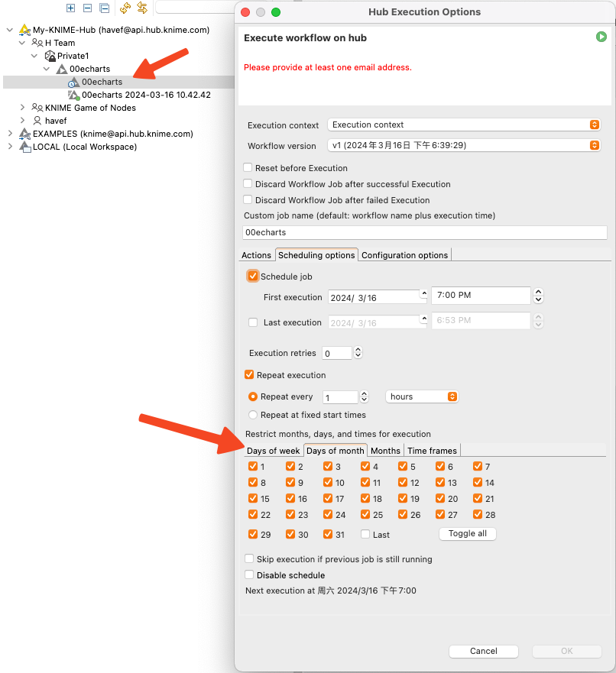Check Discard Workflow Job after failed Execution
Viewport: 616px width, 673px height.
pos(248,199)
